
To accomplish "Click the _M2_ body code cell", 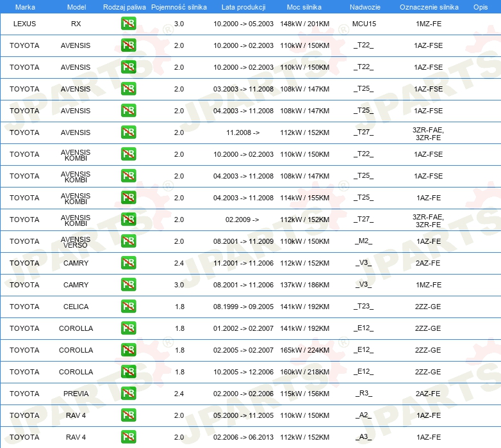I will click(x=364, y=241).
